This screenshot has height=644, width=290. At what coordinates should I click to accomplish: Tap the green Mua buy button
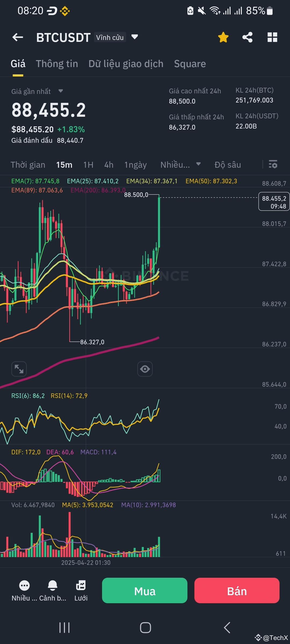pos(145,590)
